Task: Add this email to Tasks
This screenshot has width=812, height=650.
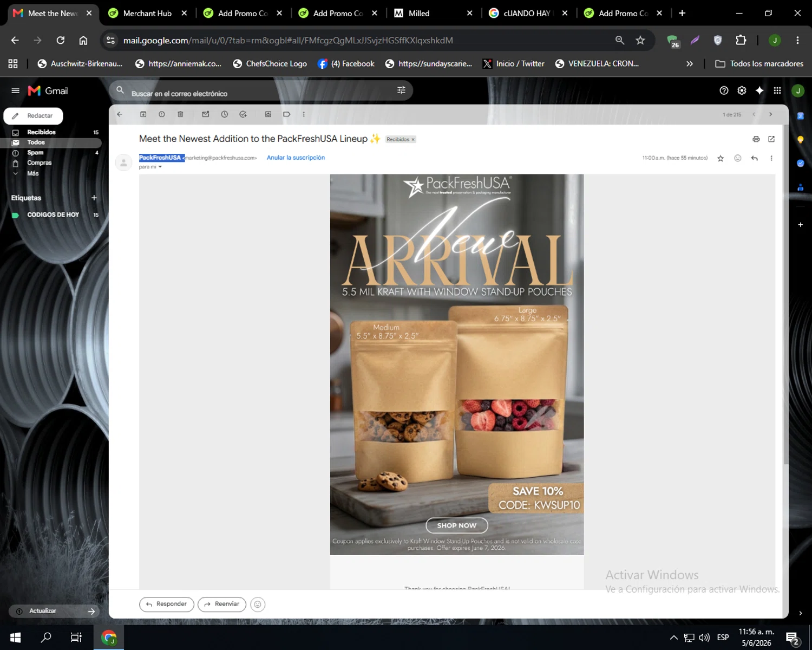Action: click(x=243, y=114)
